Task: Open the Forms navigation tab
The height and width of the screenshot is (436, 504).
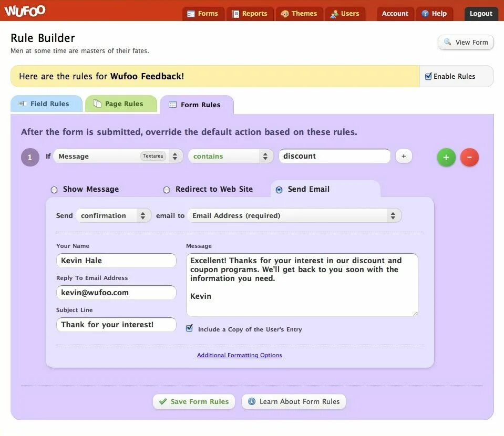Action: point(203,14)
